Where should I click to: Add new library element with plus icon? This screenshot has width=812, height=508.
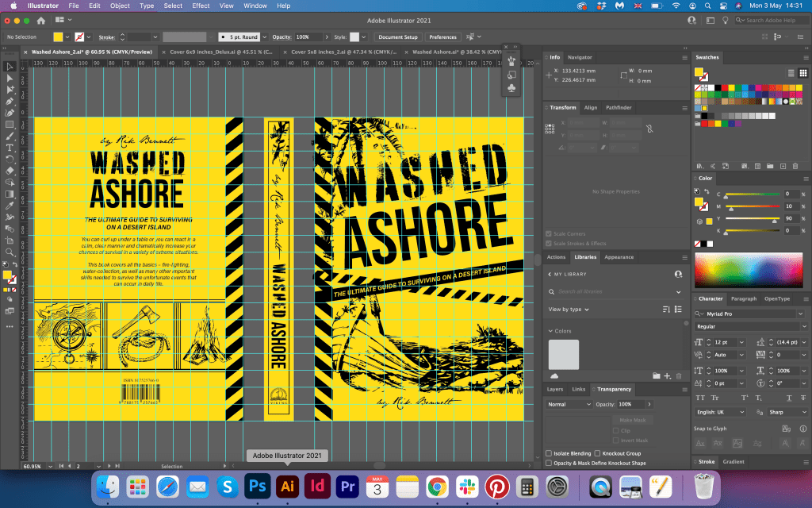point(667,375)
